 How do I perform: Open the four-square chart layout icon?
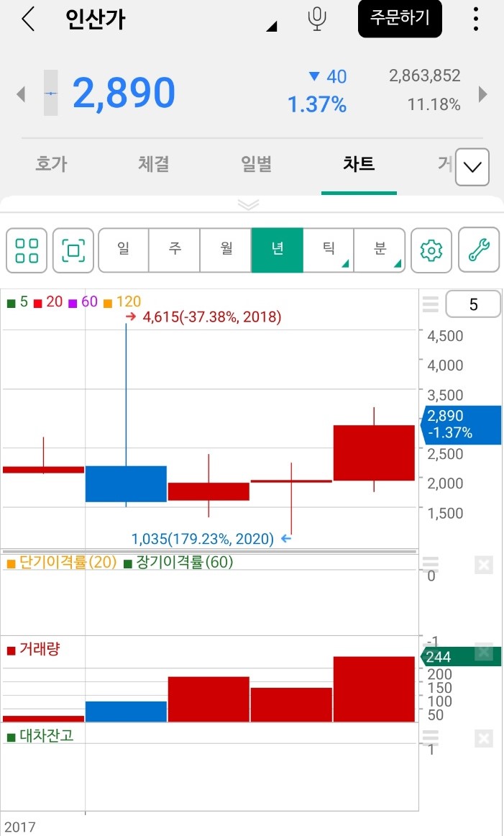pyautogui.click(x=27, y=250)
